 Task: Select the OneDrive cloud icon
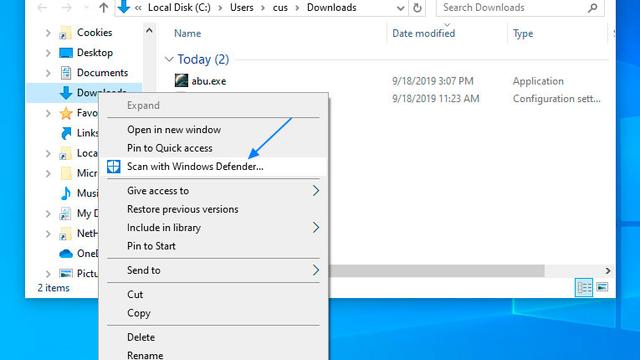(66, 253)
